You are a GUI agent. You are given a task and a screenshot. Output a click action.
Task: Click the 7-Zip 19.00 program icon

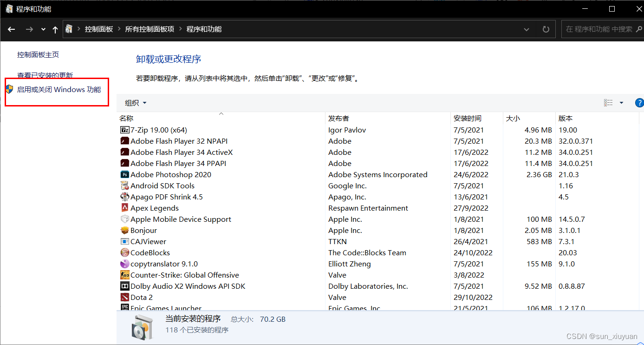click(124, 130)
